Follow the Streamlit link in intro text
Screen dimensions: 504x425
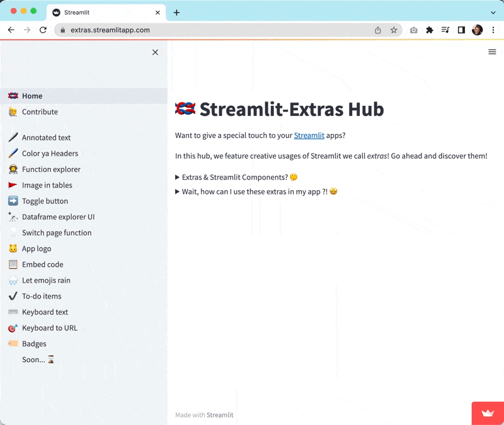(309, 135)
